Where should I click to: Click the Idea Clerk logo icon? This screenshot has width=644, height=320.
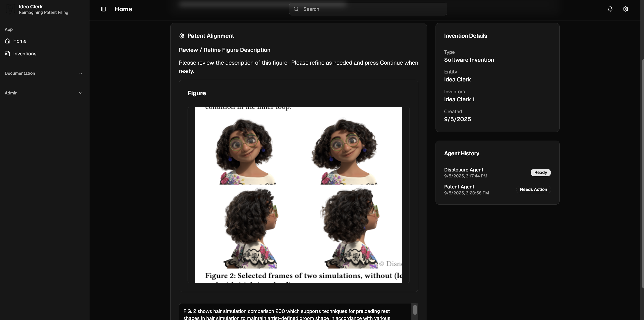(x=10, y=9)
